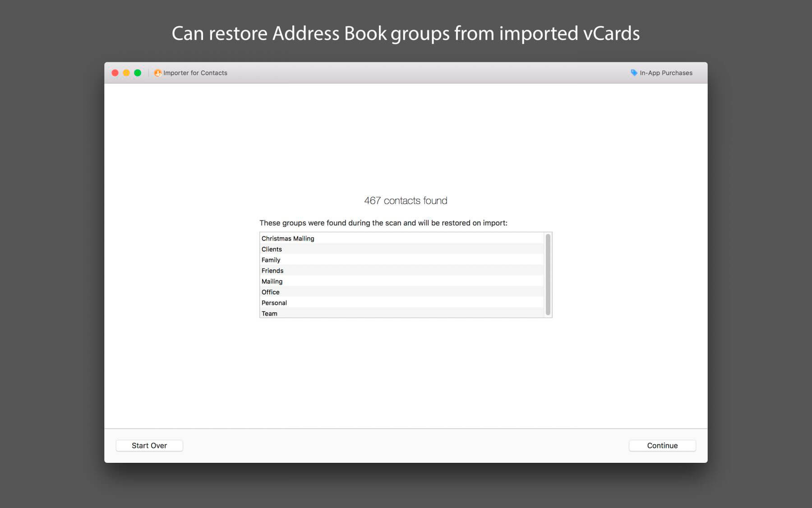Click the In-App Purchases label text

(x=666, y=73)
